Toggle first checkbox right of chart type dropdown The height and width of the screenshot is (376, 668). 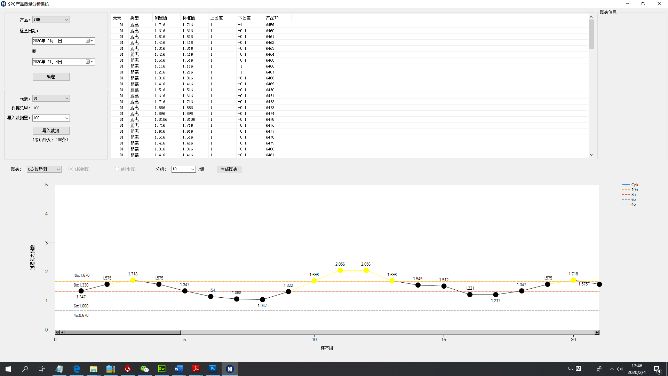71,169
